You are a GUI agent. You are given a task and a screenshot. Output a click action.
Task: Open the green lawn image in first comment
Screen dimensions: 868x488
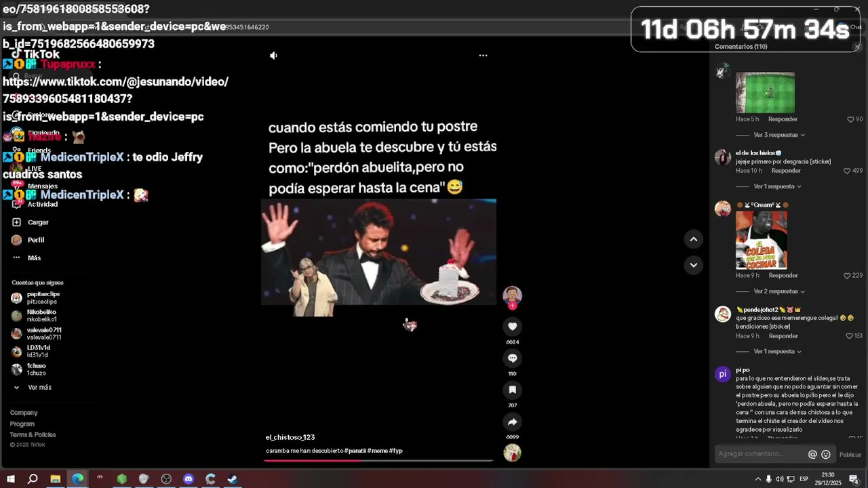[765, 92]
